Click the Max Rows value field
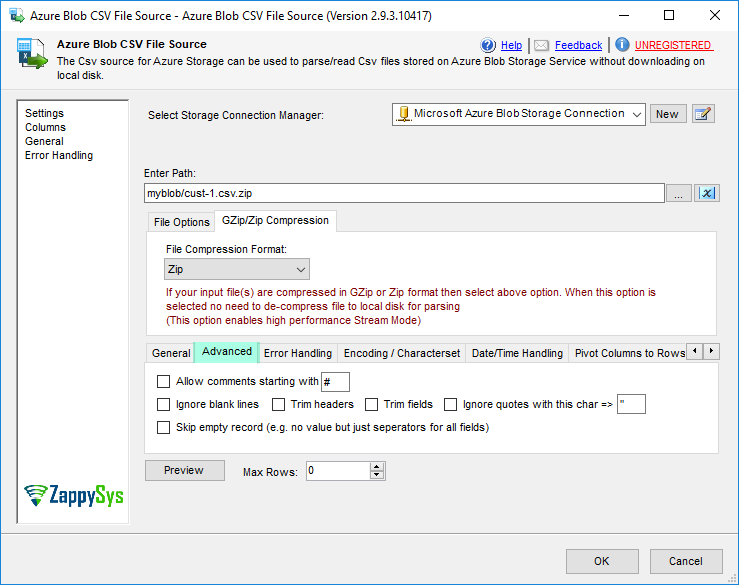This screenshot has width=739, height=585. tap(338, 471)
